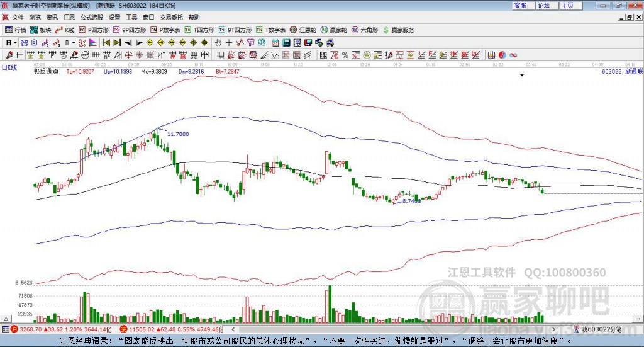Open the 板块 sector view
644x347 pixels.
tap(40, 30)
